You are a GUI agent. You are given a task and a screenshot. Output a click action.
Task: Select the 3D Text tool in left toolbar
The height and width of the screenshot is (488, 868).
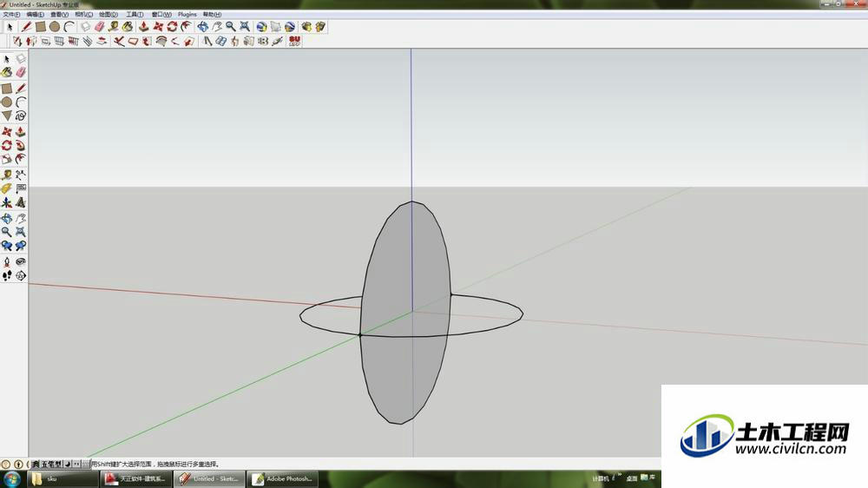click(21, 202)
